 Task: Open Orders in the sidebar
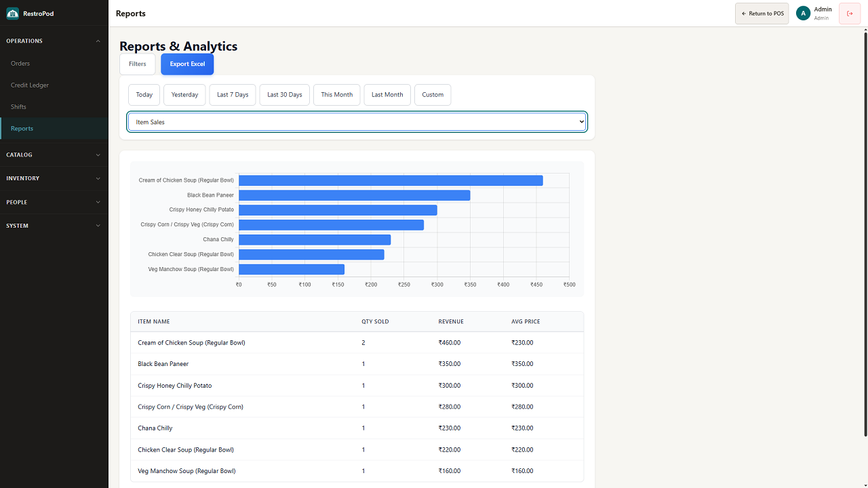coord(54,64)
